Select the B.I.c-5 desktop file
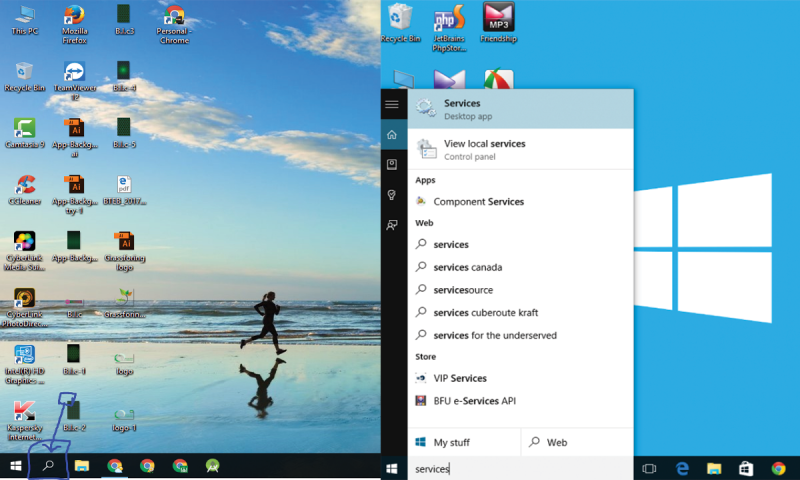This screenshot has width=800, height=480. point(124,134)
